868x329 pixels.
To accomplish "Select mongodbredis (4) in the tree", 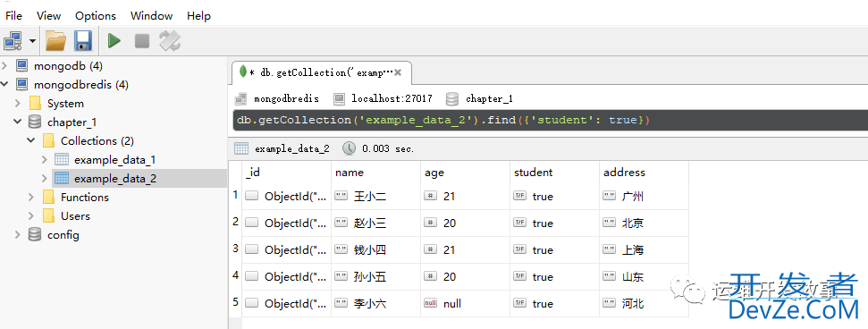I will point(81,85).
